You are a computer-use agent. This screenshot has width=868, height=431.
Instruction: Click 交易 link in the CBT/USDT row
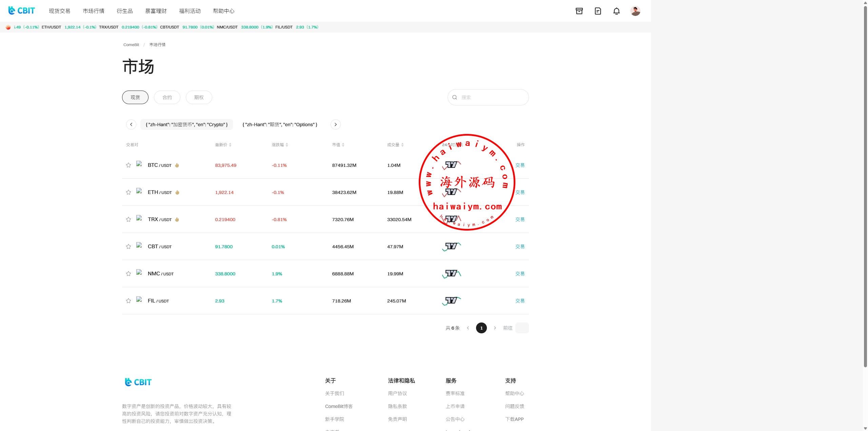[520, 247]
